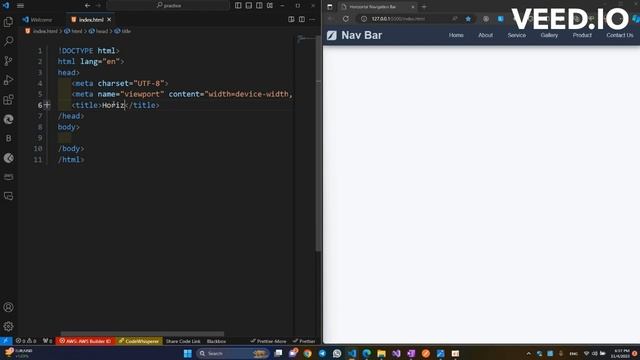Close the index.html editor tab
The width and height of the screenshot is (640, 360).
[x=109, y=20]
